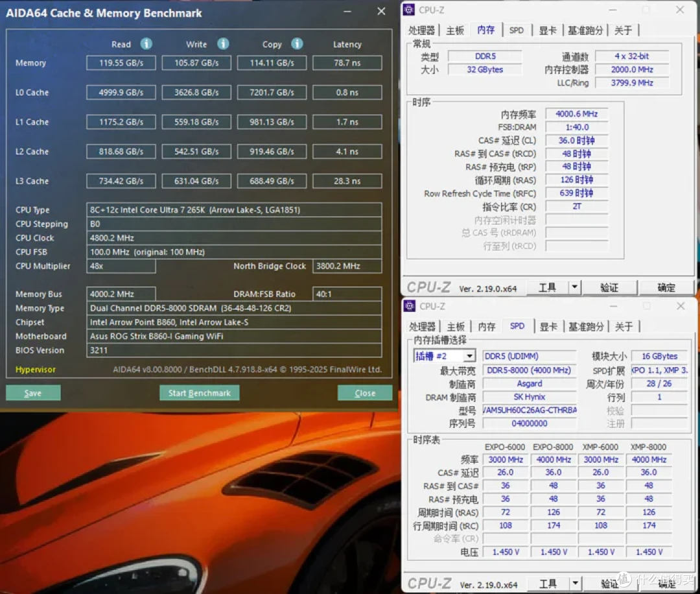Open 显卡 tab in lower CPU-Z
Screen dimensions: 700x594
[x=549, y=326]
